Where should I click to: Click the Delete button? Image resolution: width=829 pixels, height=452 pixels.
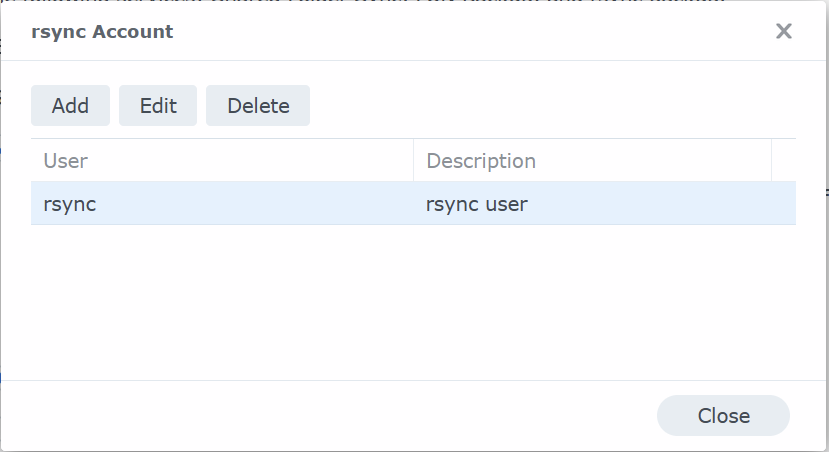coord(258,106)
